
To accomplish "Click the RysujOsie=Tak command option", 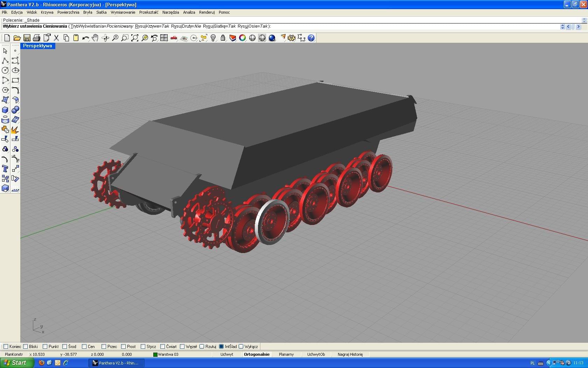I will coord(252,26).
